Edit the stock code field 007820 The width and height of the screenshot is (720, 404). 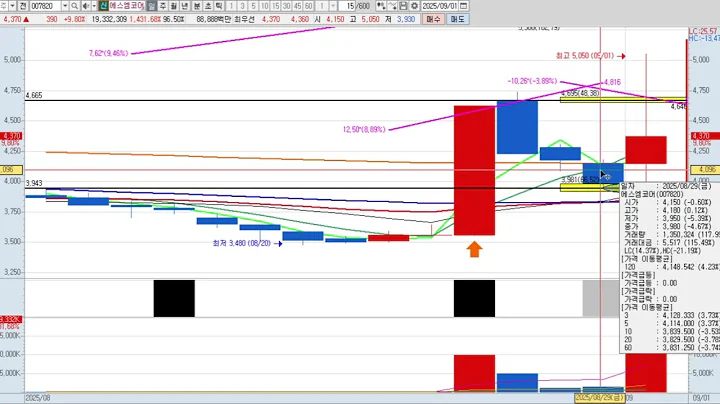(x=46, y=6)
